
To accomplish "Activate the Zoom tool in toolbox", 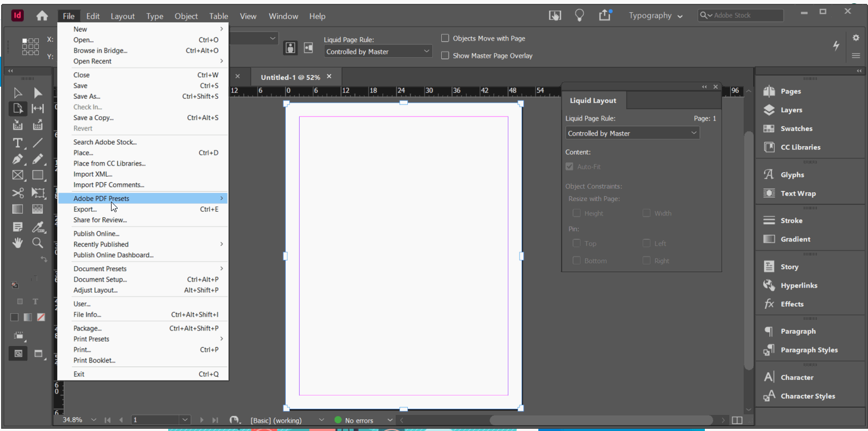I will [x=38, y=243].
